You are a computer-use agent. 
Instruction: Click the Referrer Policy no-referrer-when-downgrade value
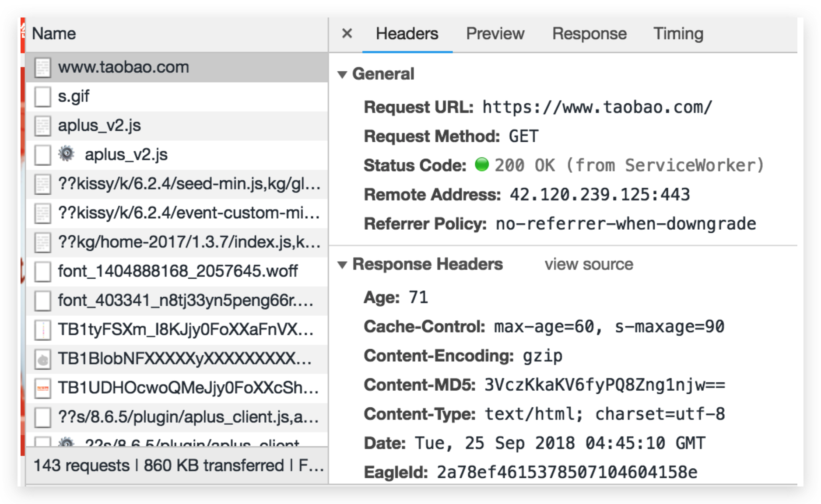pos(626,224)
